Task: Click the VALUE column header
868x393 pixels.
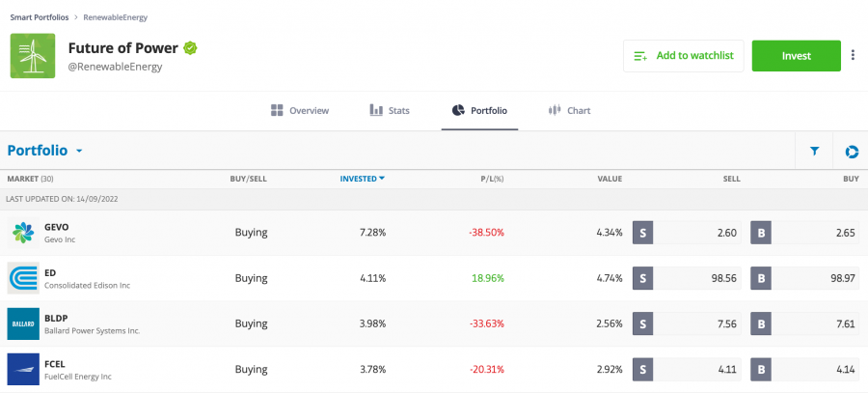Action: 610,179
